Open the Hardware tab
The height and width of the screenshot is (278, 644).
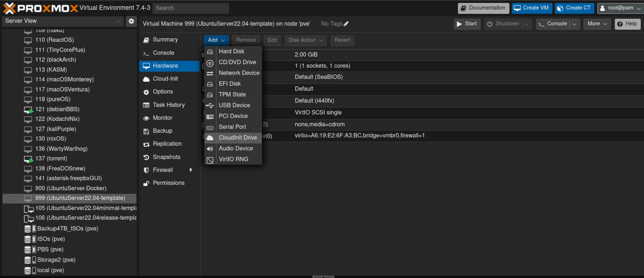[170, 66]
